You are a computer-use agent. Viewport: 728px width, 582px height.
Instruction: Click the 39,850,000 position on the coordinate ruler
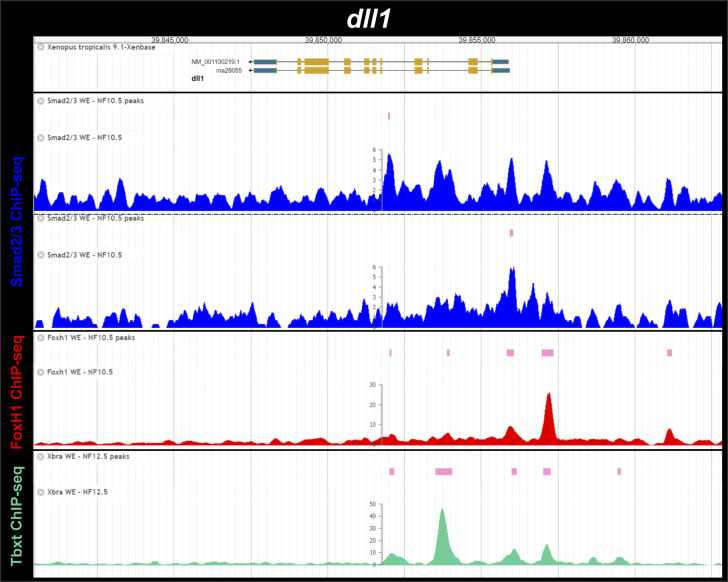click(323, 40)
